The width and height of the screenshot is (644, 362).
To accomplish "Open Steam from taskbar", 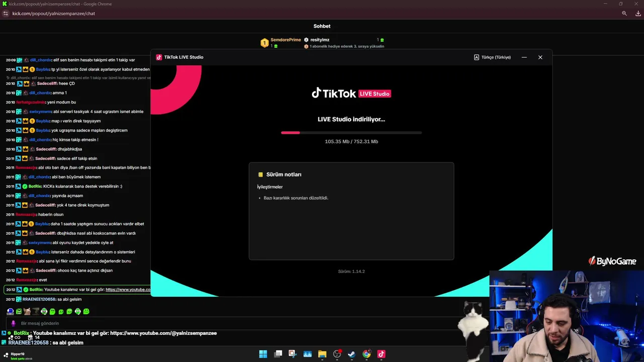I will (352, 354).
